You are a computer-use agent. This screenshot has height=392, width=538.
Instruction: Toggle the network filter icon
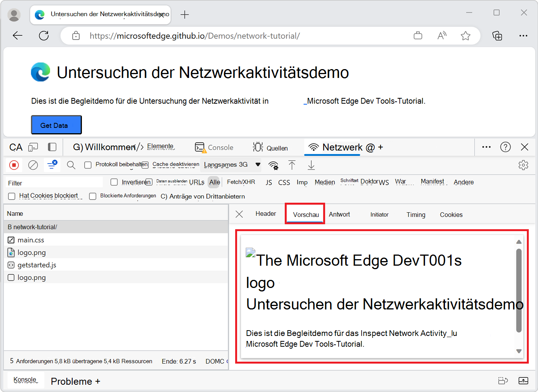coord(52,165)
